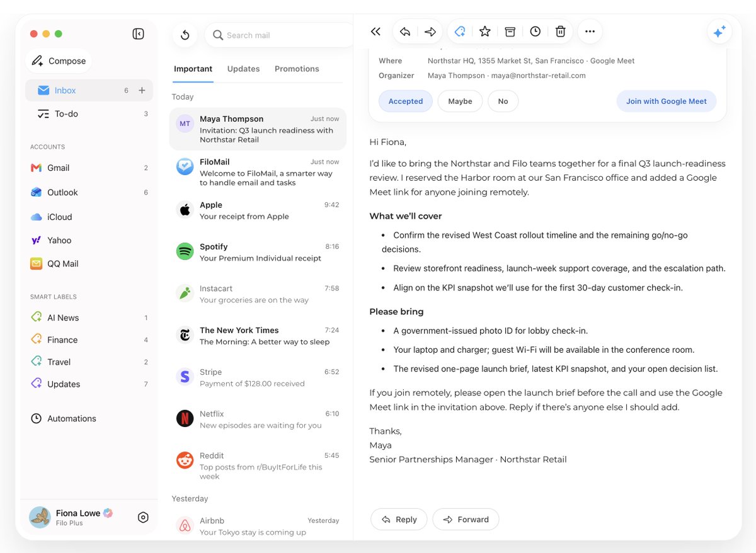756x553 pixels.
Task: Snooze the email with the clock icon
Action: (535, 31)
